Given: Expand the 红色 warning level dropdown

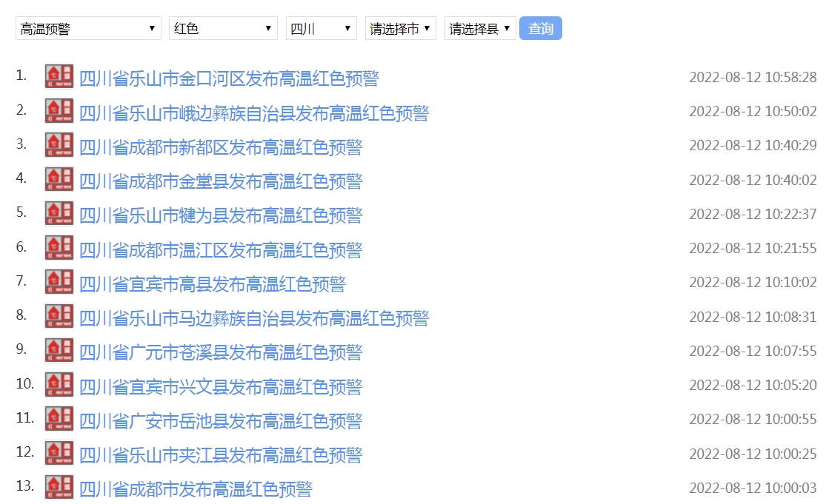Looking at the screenshot, I should tap(223, 29).
